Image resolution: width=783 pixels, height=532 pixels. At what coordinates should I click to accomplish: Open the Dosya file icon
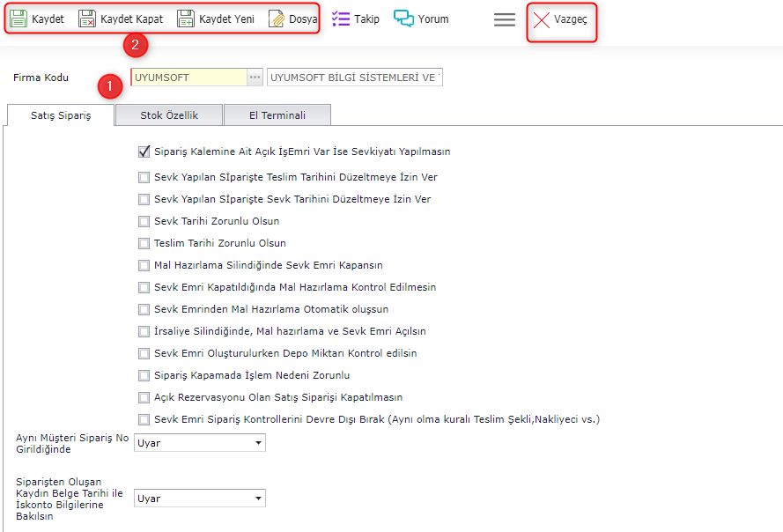point(276,19)
